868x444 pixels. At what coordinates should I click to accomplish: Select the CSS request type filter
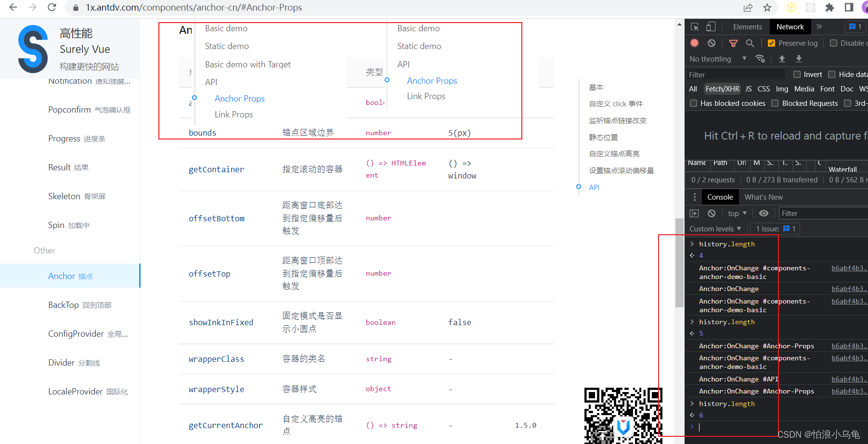tap(764, 89)
